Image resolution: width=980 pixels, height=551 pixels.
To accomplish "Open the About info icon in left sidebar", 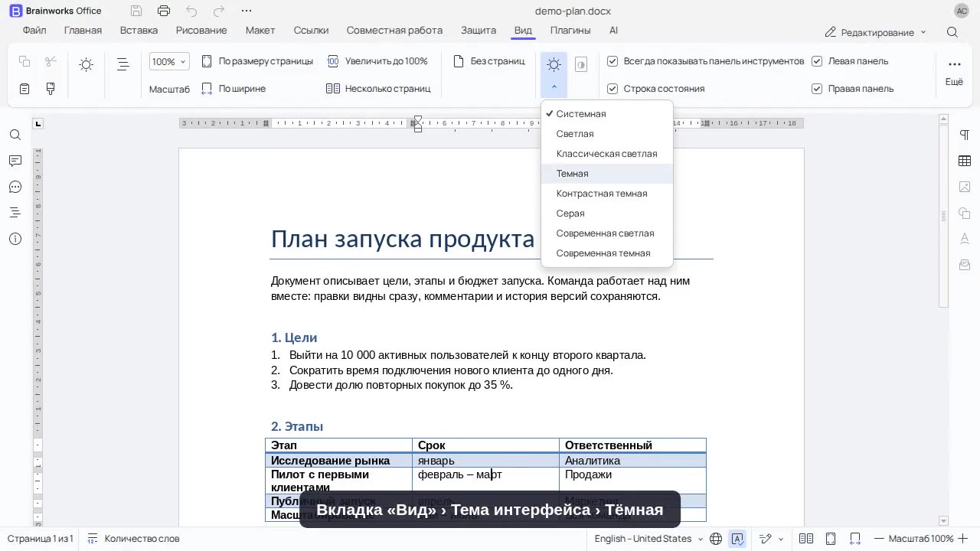I will click(x=15, y=239).
